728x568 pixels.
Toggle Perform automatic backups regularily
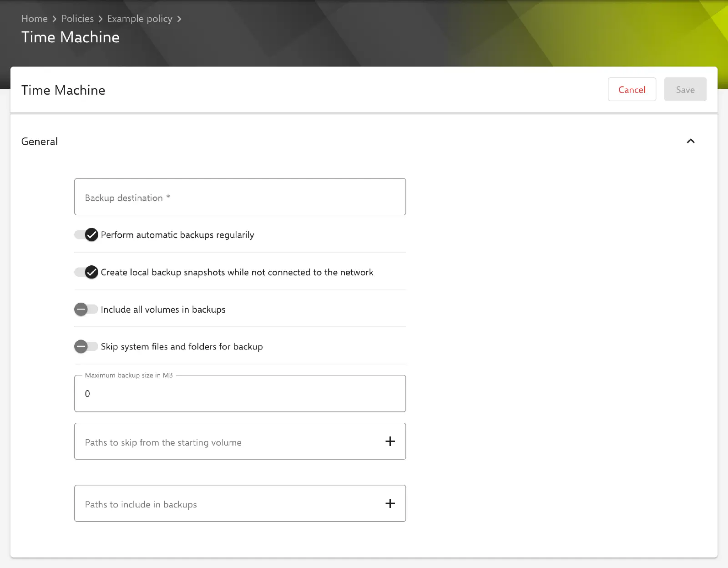(86, 235)
